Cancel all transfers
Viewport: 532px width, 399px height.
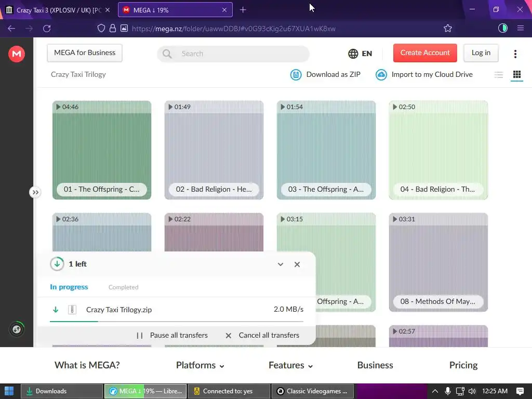tap(262, 335)
